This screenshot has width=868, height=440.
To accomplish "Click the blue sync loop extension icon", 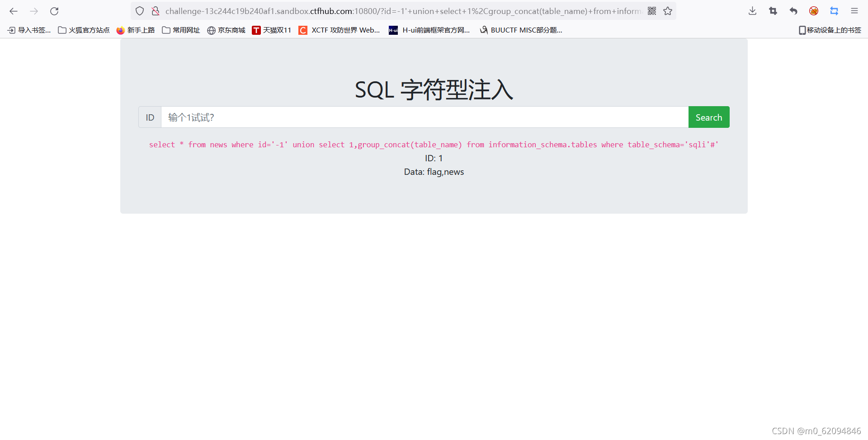I will [835, 11].
